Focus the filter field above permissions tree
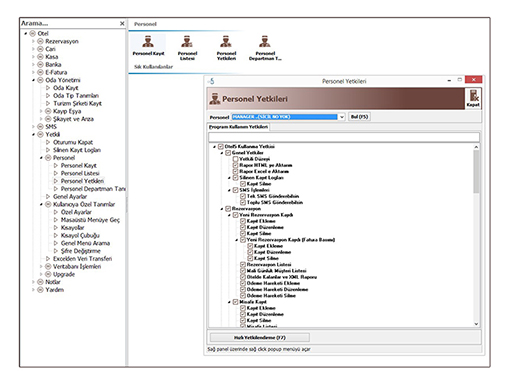510x380 pixels. point(344,137)
